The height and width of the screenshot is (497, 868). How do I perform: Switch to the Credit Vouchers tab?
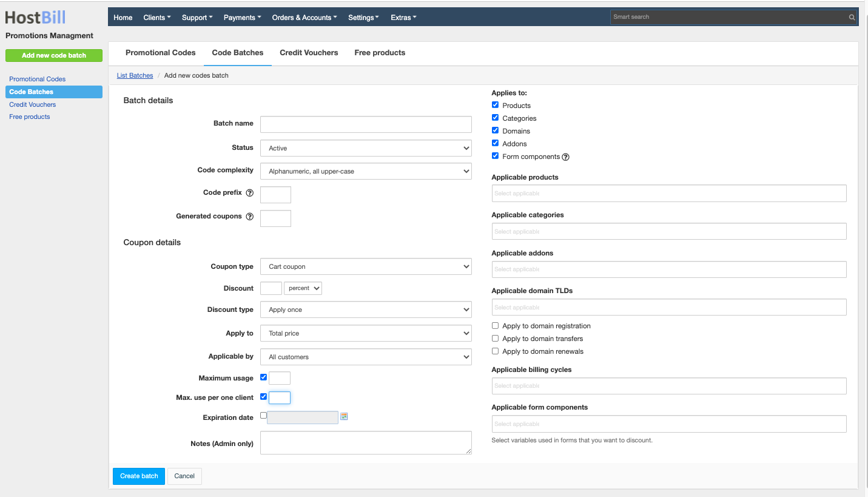(309, 53)
